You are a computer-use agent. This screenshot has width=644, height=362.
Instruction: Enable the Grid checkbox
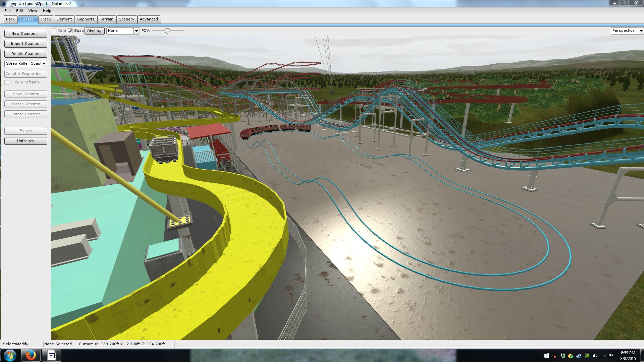(54, 31)
